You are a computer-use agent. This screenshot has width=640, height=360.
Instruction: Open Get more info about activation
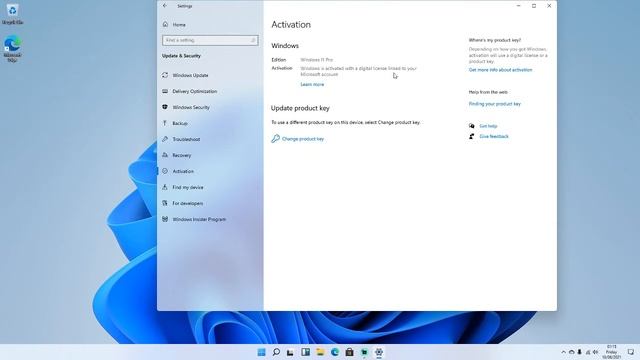click(x=500, y=70)
